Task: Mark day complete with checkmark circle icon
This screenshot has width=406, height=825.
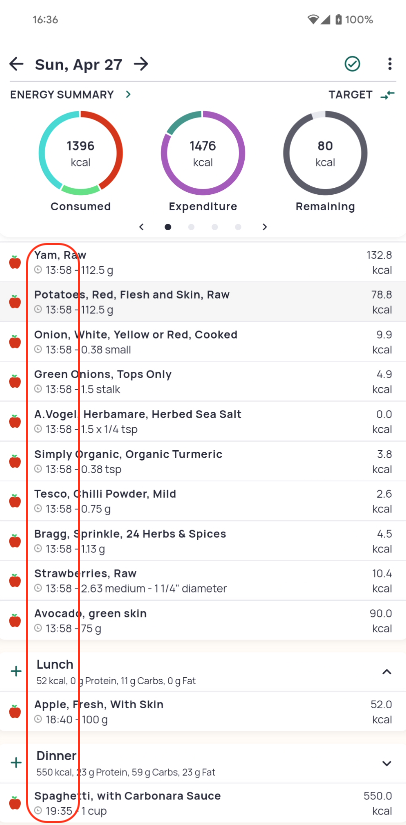Action: coord(352,64)
